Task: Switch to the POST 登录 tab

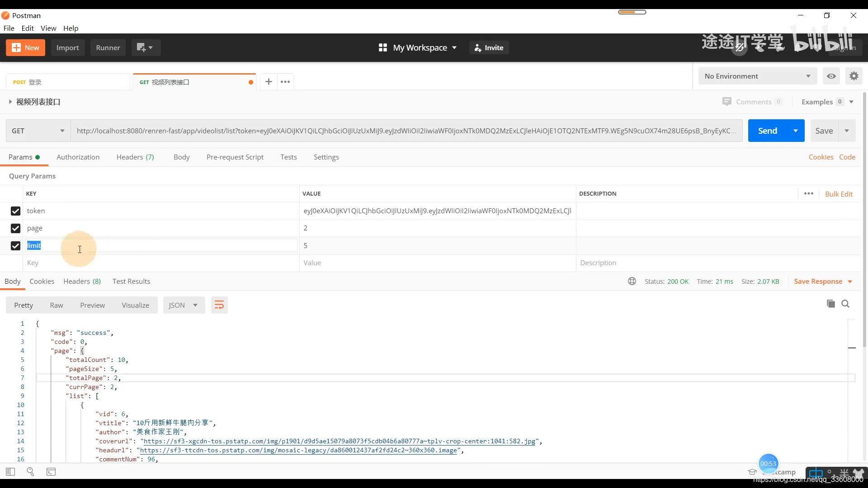Action: (68, 82)
